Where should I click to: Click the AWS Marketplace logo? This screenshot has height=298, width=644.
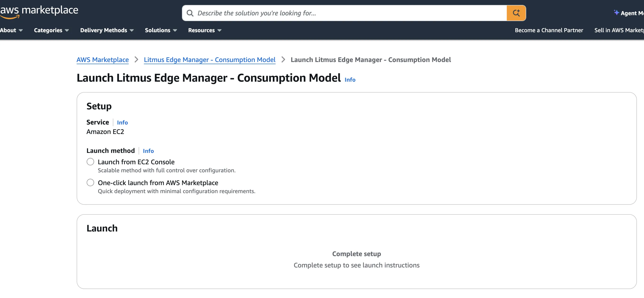pos(39,12)
